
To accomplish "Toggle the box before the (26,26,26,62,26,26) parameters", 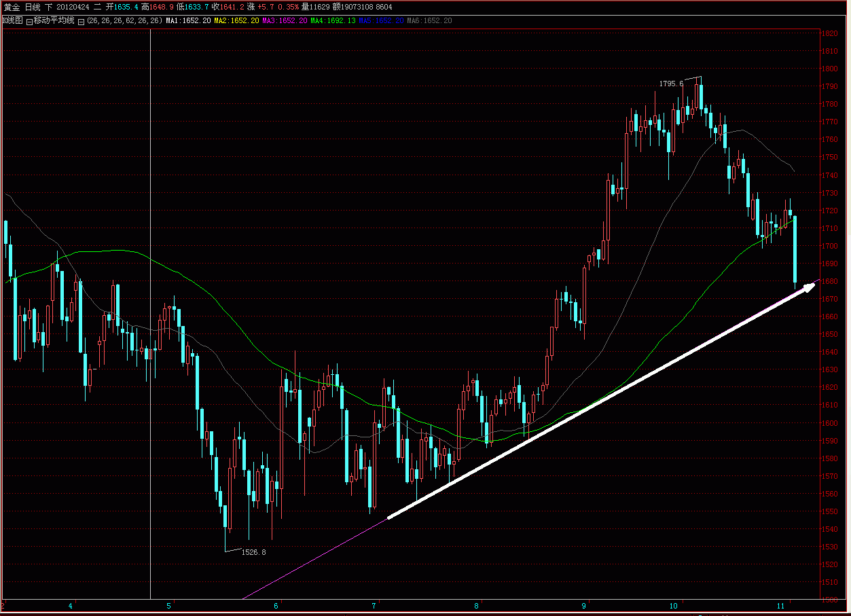I will coord(81,21).
